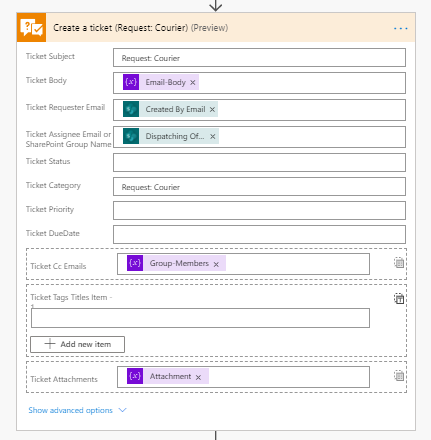Click the Ticket DueDate field

click(259, 235)
